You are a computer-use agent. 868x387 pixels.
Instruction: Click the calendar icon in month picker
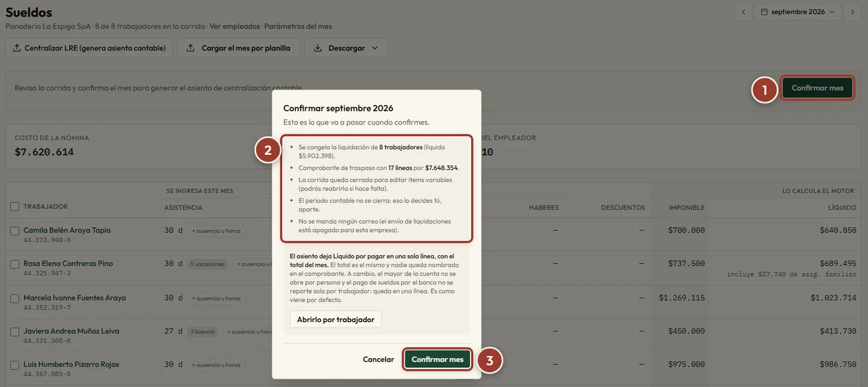coord(764,12)
